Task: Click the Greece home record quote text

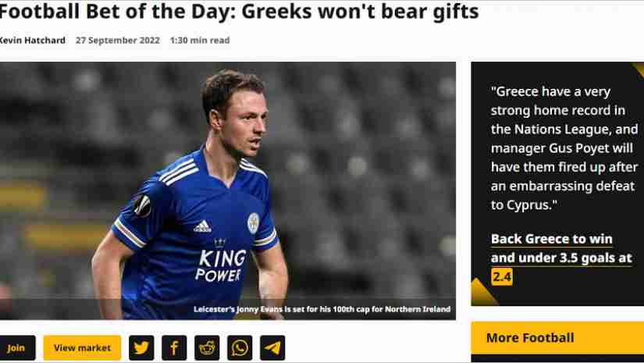Action: pyautogui.click(x=564, y=148)
